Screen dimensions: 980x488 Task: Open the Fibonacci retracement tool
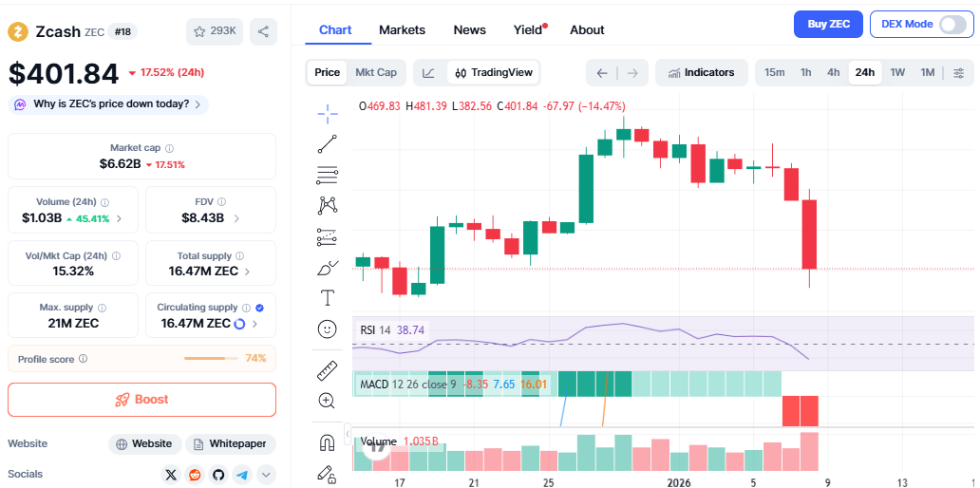[x=328, y=175]
